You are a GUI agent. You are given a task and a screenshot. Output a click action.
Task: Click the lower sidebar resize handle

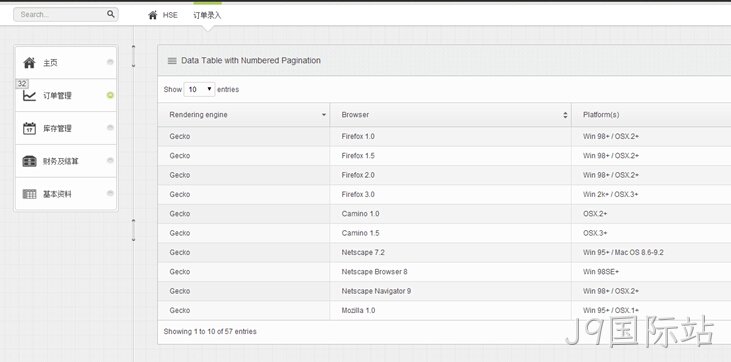click(133, 230)
